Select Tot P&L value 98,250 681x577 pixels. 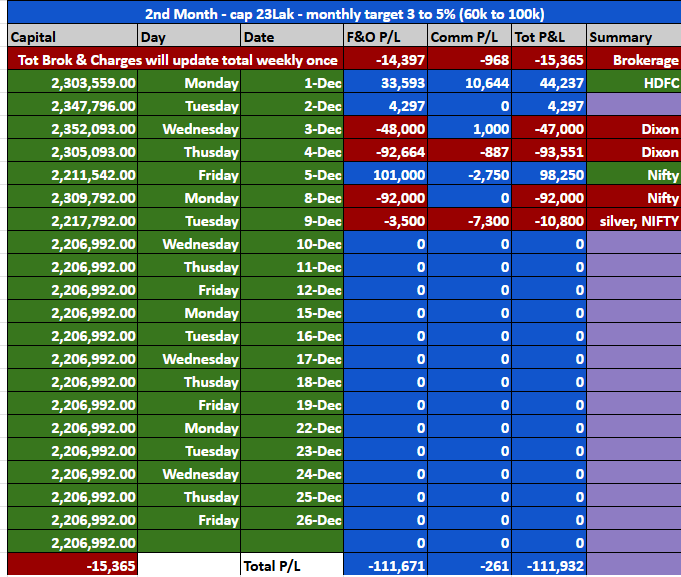click(x=549, y=175)
